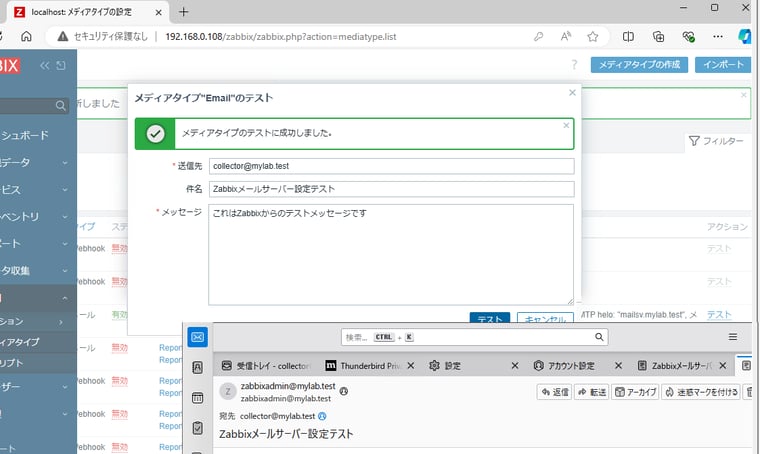
Task: Expand the ベントリ sidebar menu
Action: [x=65, y=217]
